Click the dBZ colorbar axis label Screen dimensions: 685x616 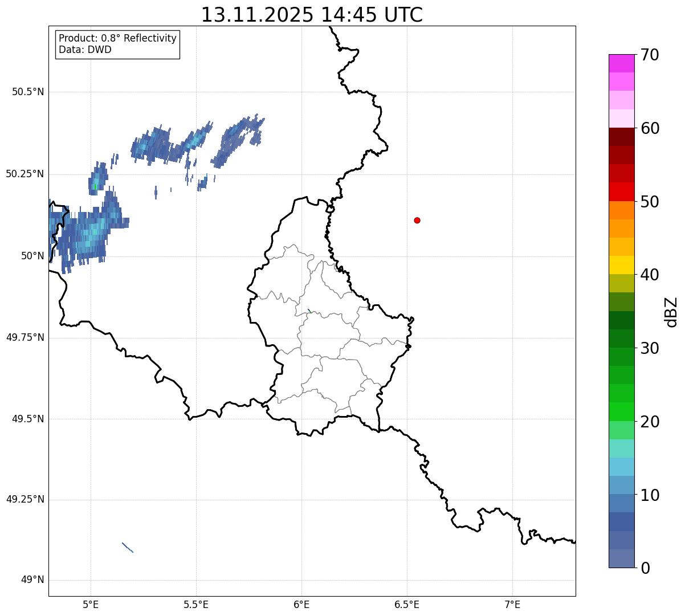(671, 311)
